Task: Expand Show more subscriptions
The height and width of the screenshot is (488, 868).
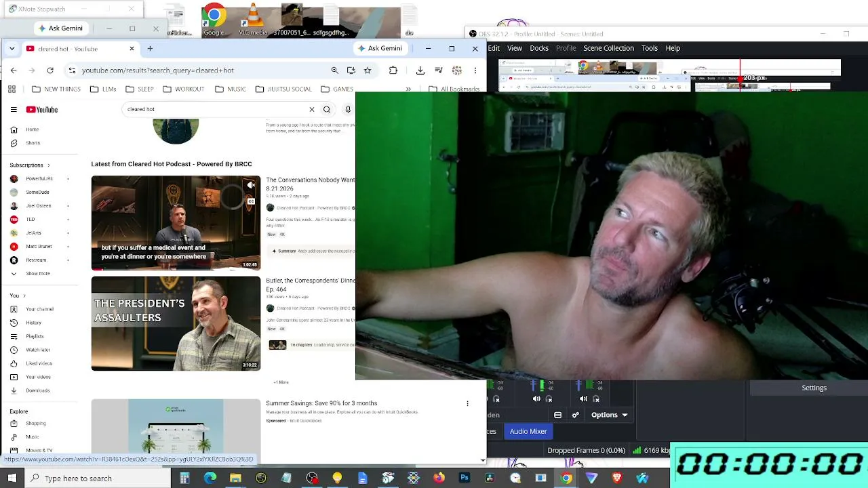Action: click(x=31, y=273)
